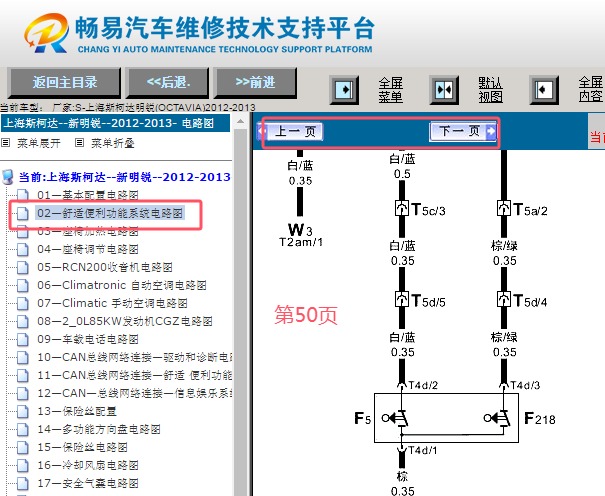Screen dimensions: 605x496
Task: Open 09—车载电话电路图
Action: pos(88,339)
